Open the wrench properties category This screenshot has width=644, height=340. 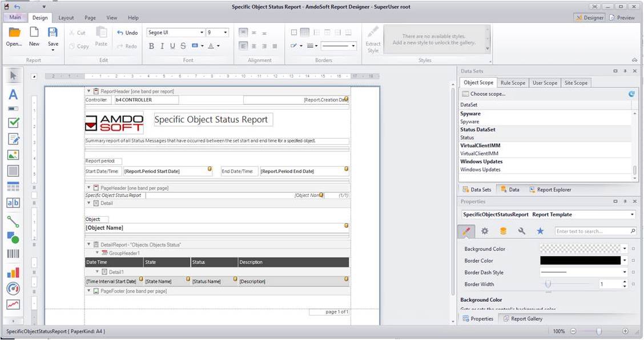point(522,231)
